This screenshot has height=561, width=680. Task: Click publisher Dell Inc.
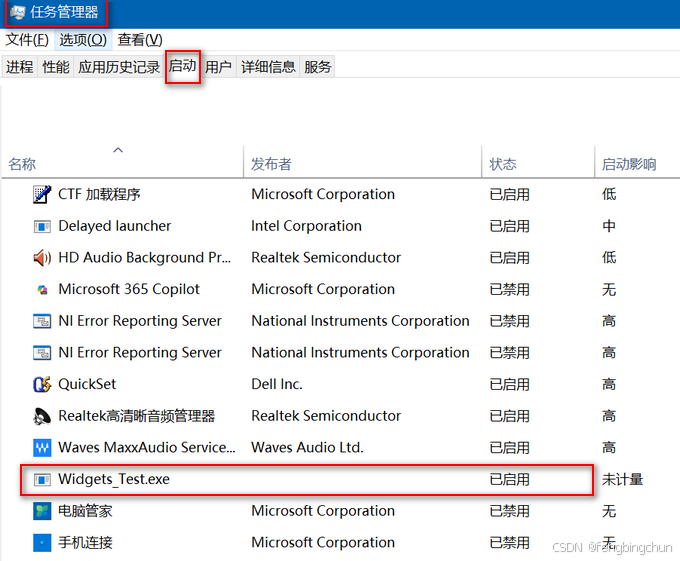[277, 385]
